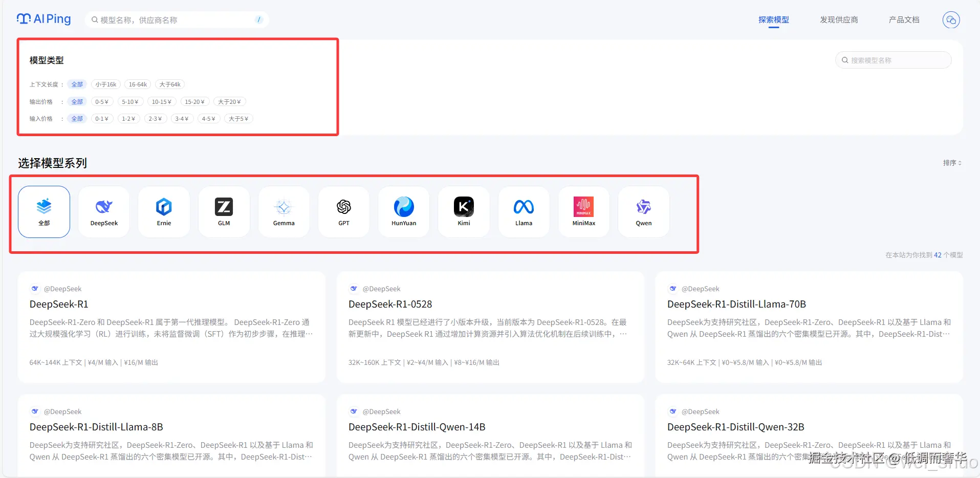Choose the DeepSeek series icon
Screen dimensions: 980x478
coord(104,207)
